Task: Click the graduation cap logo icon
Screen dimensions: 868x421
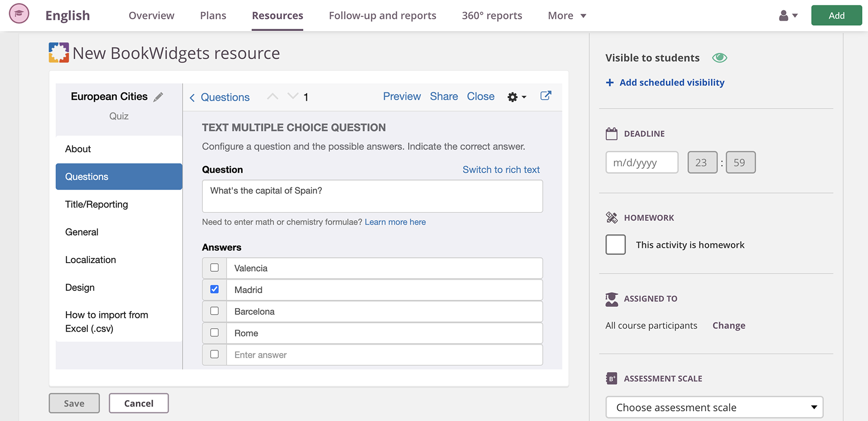Action: pos(19,14)
